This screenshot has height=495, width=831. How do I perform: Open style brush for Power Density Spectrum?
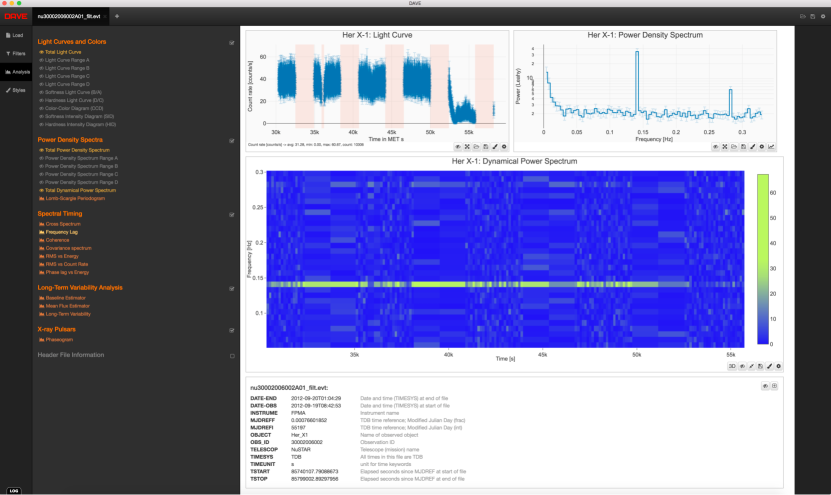753,147
